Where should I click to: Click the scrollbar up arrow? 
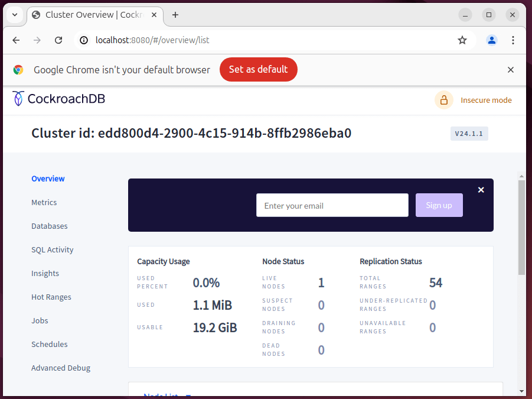521,176
